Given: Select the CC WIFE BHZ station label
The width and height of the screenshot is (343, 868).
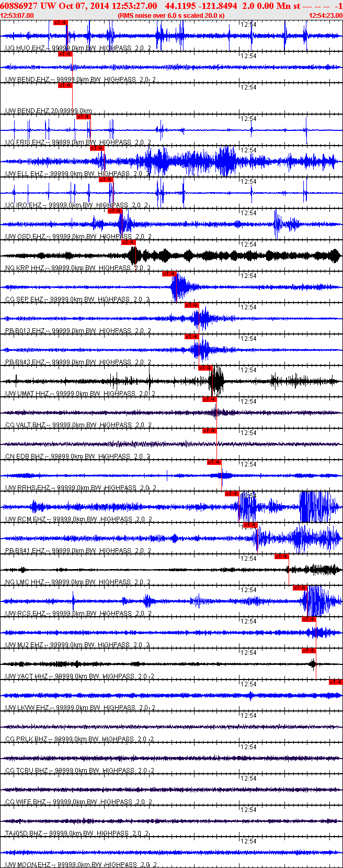Looking at the screenshot, I should [x=79, y=802].
